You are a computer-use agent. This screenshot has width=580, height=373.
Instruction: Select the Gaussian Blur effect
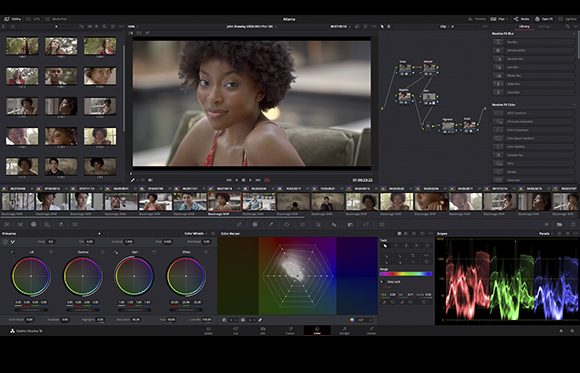(533, 59)
